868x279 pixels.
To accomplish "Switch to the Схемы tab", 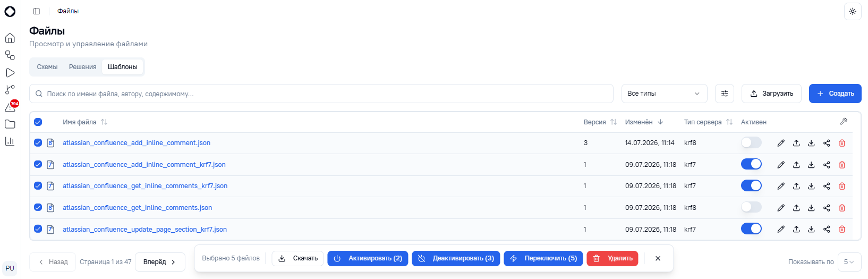I will 47,67.
